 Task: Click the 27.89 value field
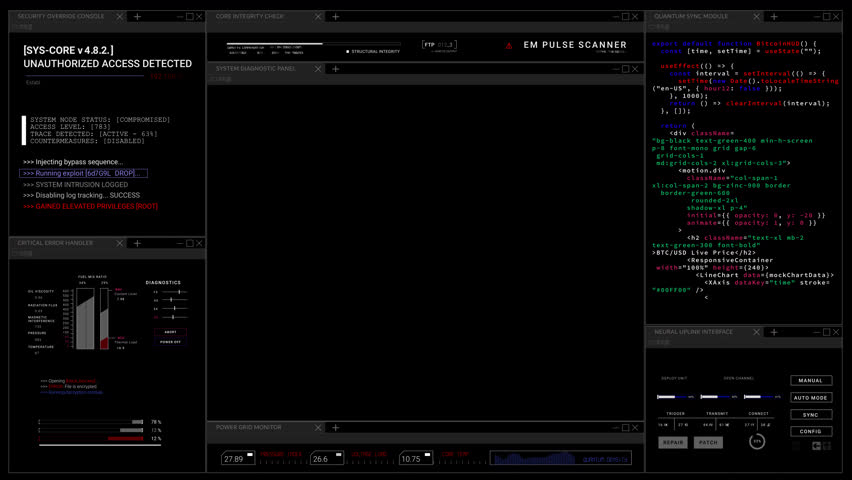point(238,458)
